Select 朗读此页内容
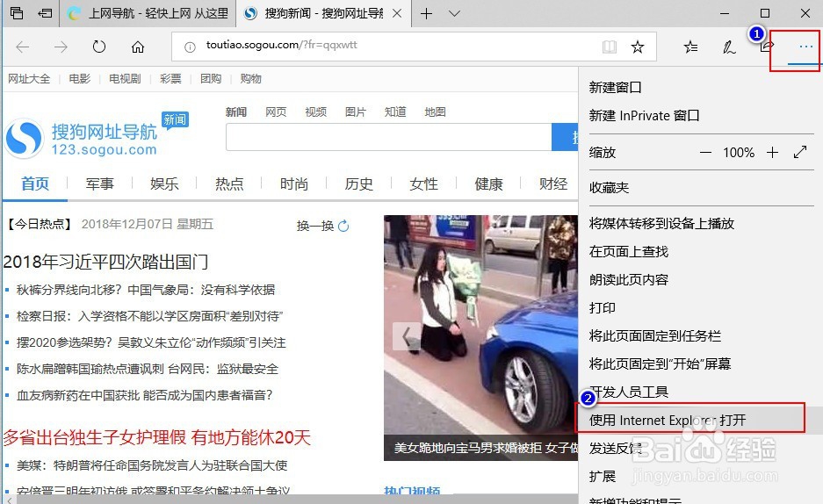The image size is (823, 504). tap(628, 279)
